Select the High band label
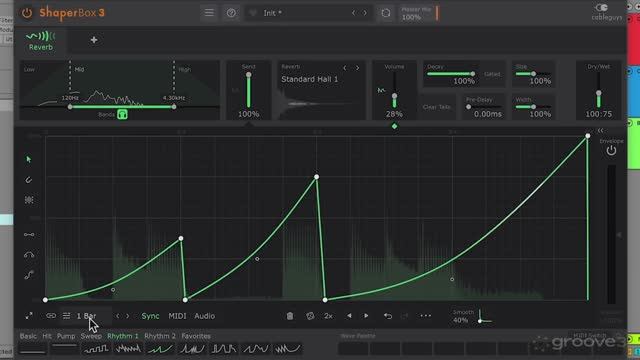This screenshot has height=360, width=640. [x=184, y=69]
